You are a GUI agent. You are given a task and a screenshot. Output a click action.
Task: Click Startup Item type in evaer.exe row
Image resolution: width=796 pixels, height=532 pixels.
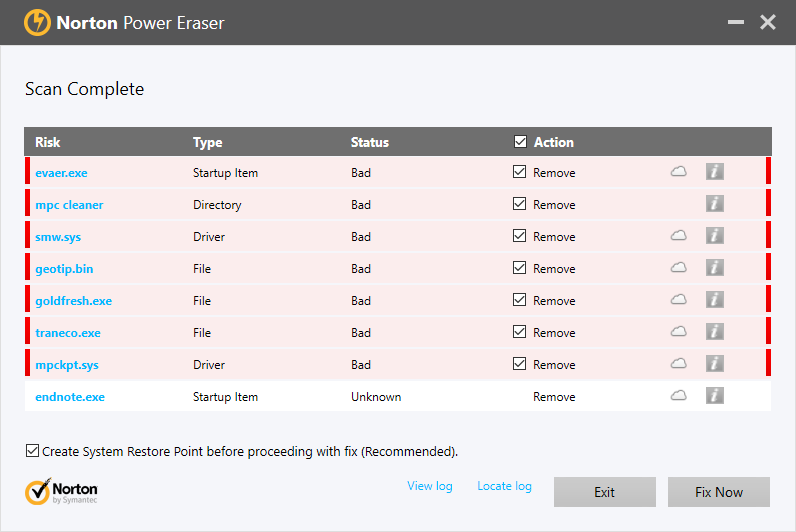click(x=225, y=173)
